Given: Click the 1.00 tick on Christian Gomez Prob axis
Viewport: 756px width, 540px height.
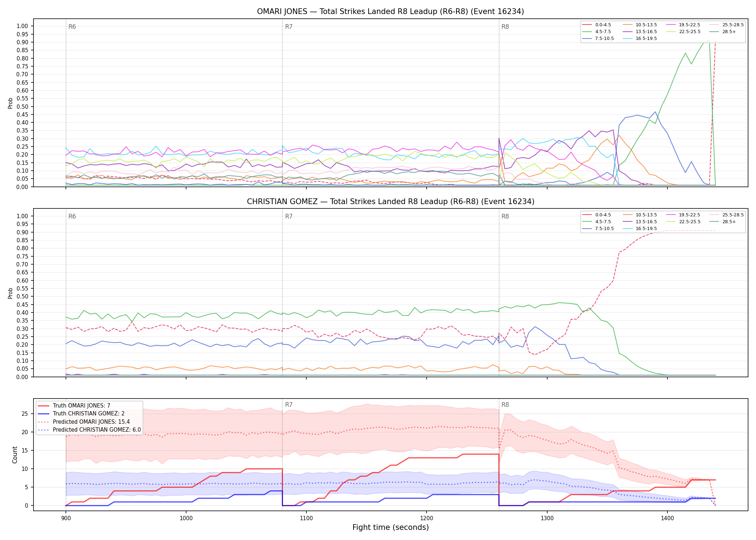Looking at the screenshot, I should click(x=22, y=216).
